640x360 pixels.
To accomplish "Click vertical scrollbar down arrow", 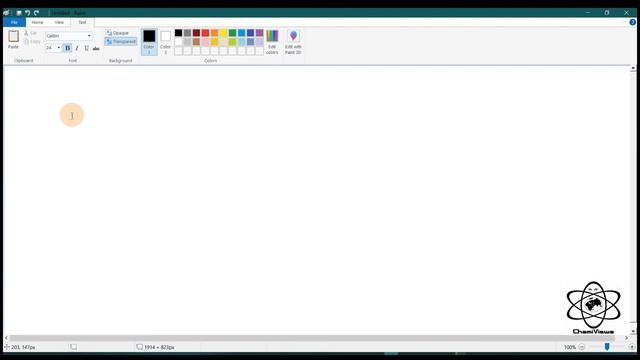I will [x=633, y=331].
